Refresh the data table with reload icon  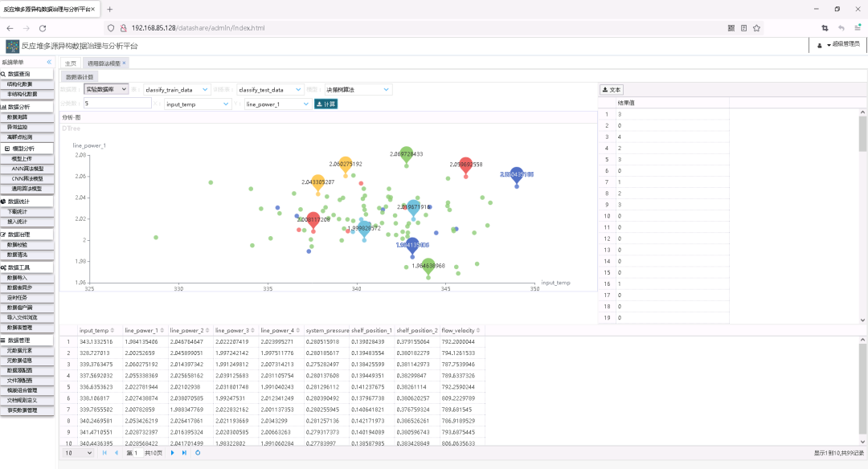198,453
